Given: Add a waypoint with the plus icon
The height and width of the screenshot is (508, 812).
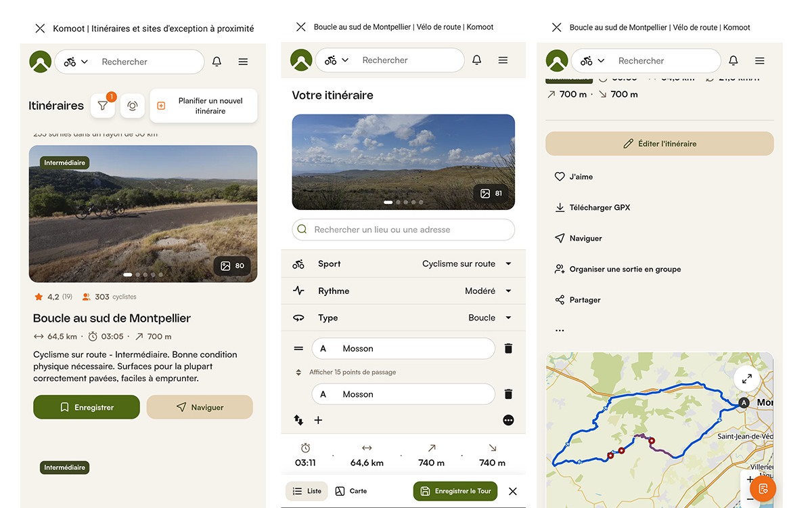Looking at the screenshot, I should point(318,420).
